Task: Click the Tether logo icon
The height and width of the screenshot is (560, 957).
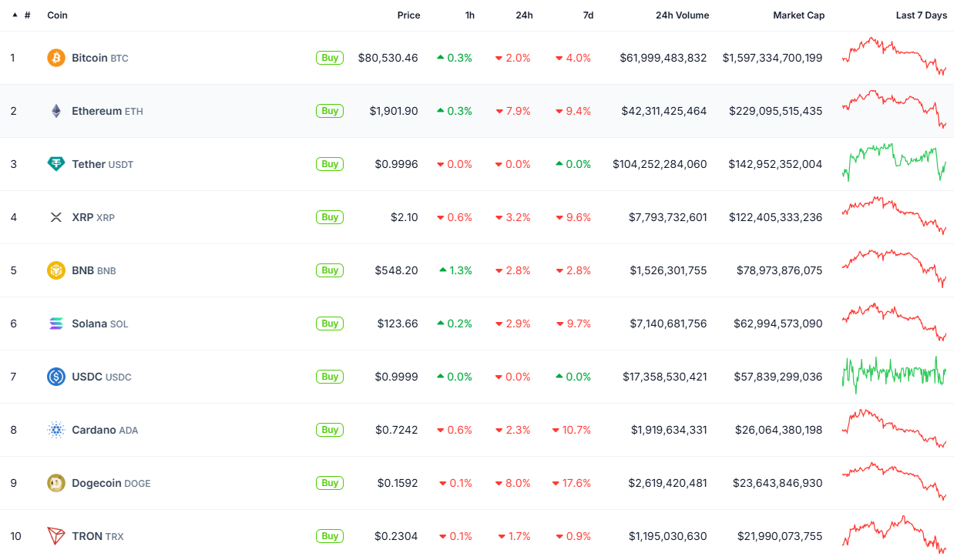Action: (56, 164)
